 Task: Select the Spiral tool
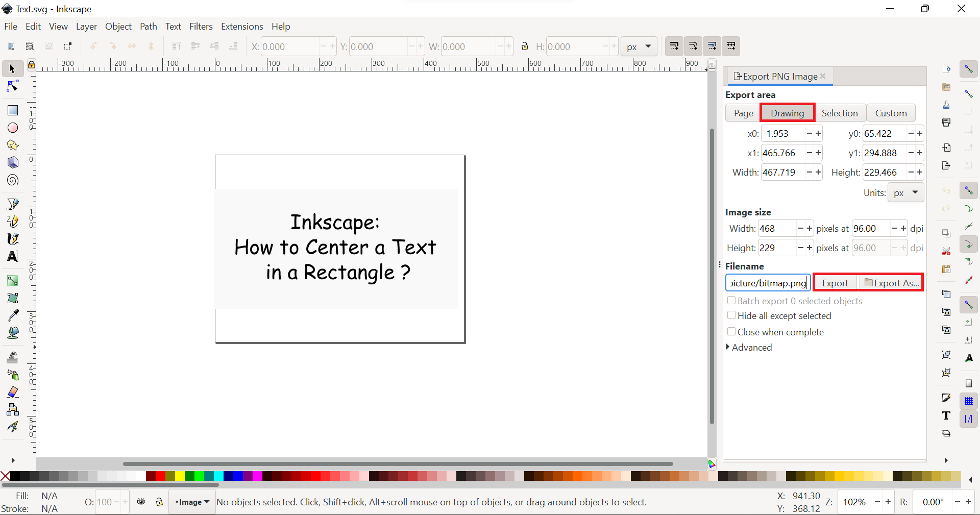tap(13, 180)
